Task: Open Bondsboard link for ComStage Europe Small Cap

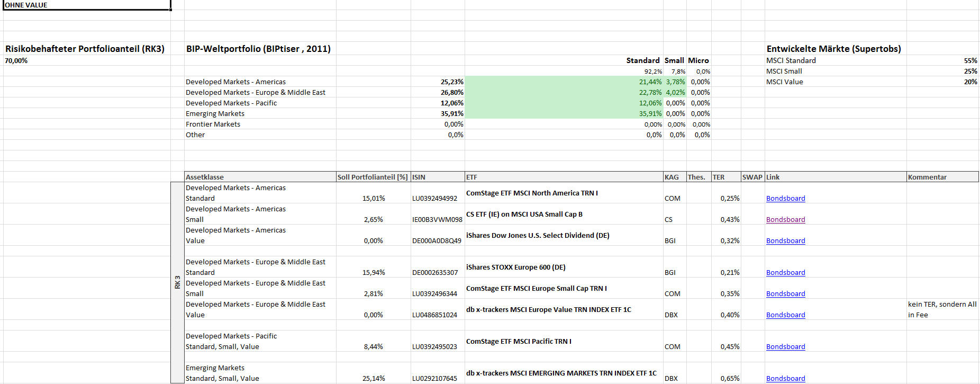Action: point(785,293)
